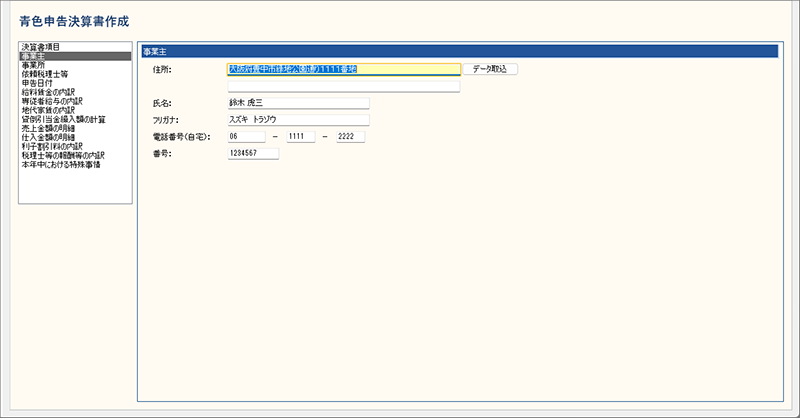
Task: Click the 決算書項目 list header text
Action: (40, 47)
